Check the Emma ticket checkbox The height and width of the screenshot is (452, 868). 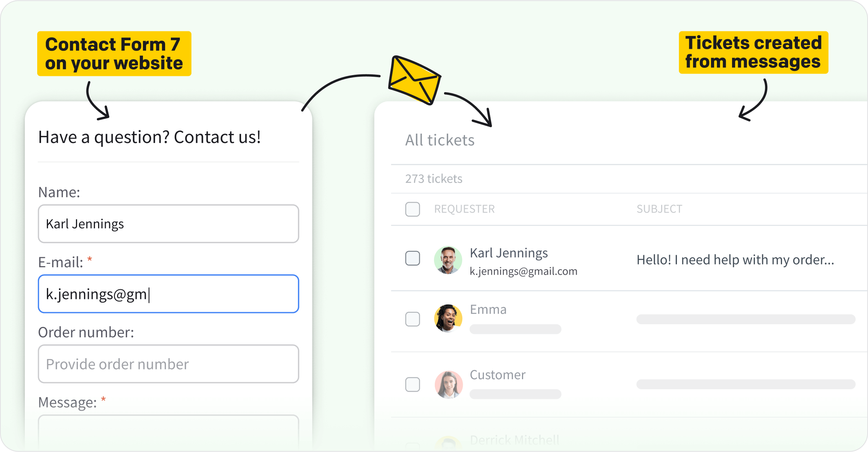pyautogui.click(x=412, y=319)
